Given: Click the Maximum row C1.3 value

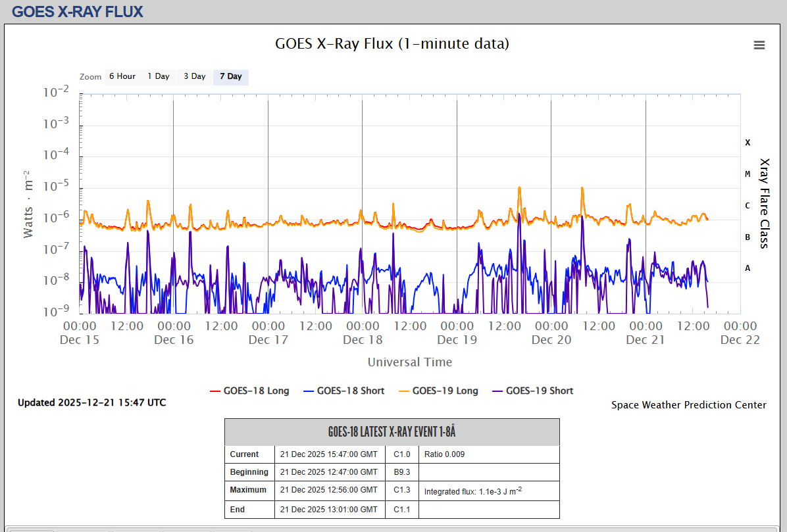Looking at the screenshot, I should pos(401,490).
